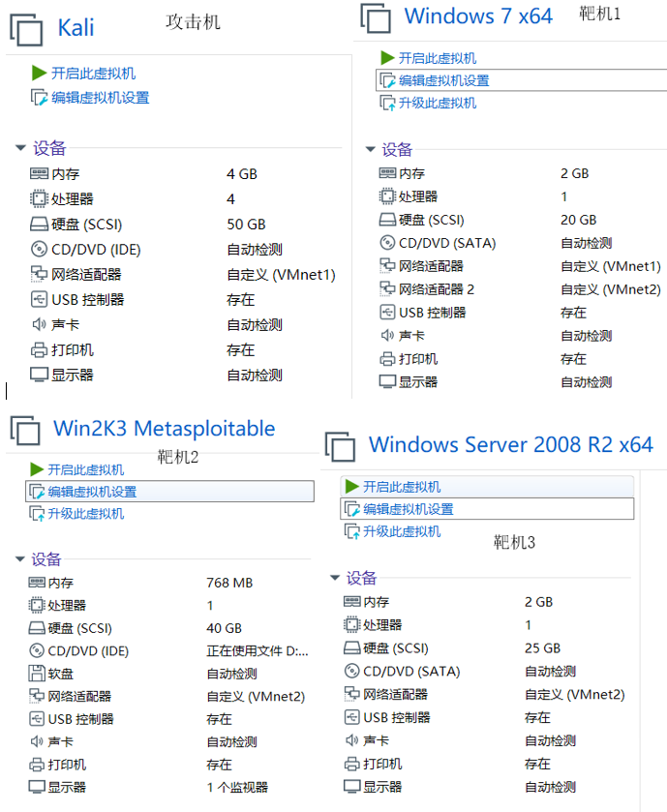Click Kali's 50 GB disk value

[246, 225]
